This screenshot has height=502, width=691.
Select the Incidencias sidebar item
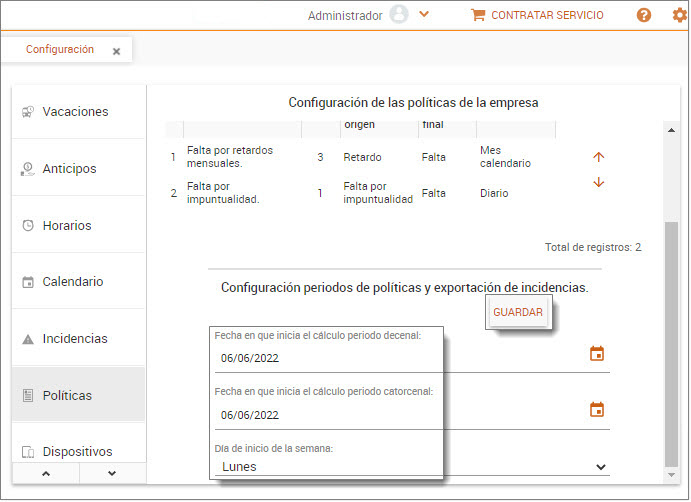(x=74, y=339)
